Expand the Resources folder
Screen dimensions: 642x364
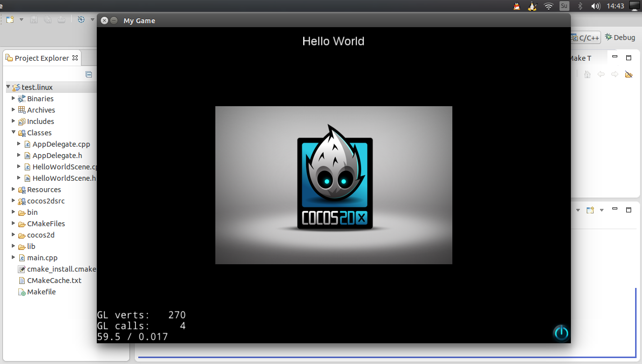(x=13, y=189)
